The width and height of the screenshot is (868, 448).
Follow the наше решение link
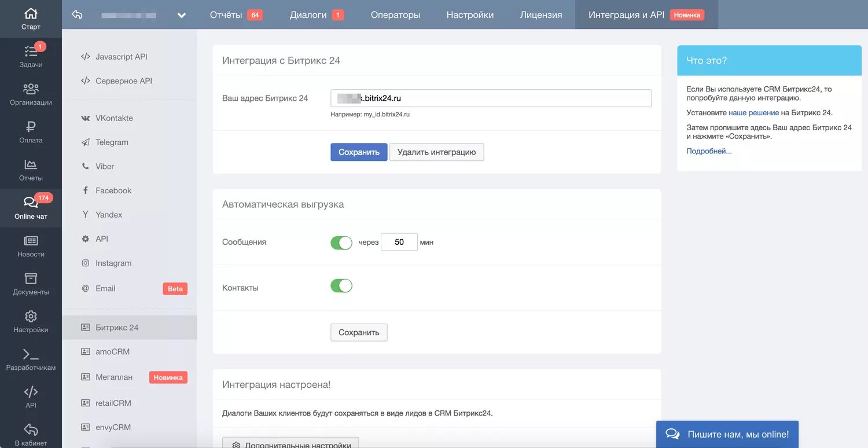click(x=753, y=113)
